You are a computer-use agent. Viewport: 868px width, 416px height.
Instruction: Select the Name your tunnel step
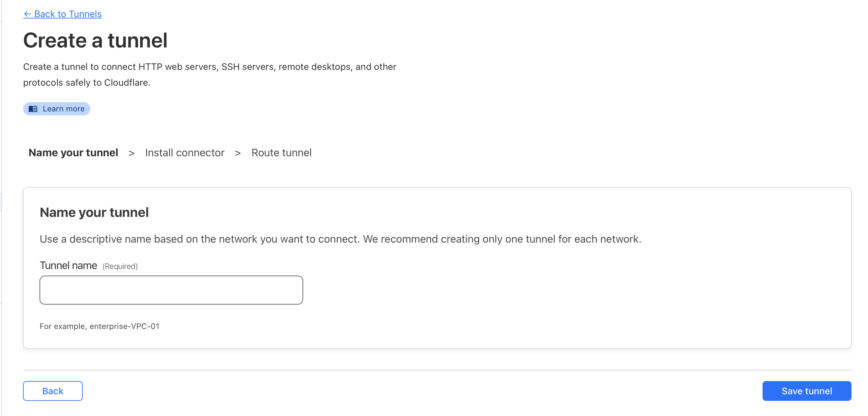(x=73, y=153)
